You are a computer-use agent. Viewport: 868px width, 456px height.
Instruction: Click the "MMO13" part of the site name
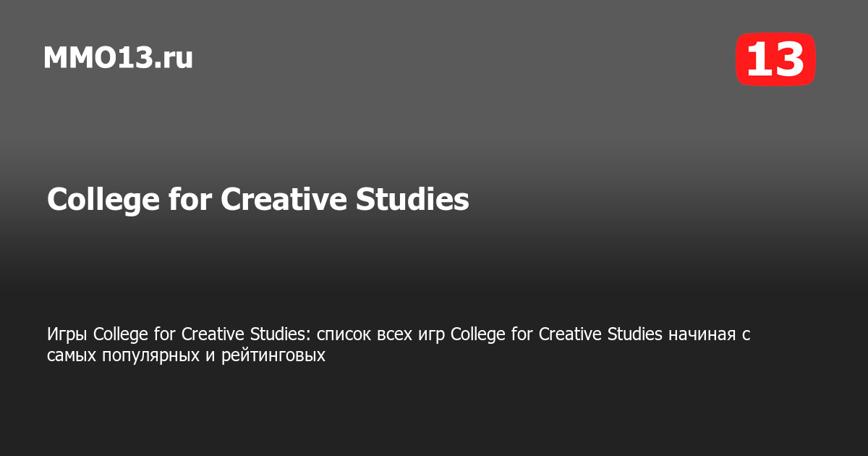(x=98, y=57)
